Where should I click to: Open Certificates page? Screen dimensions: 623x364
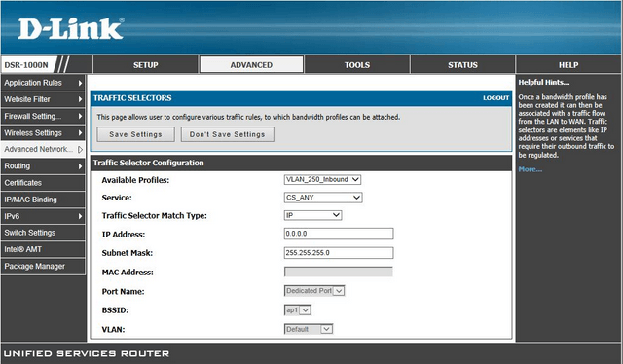click(x=43, y=183)
